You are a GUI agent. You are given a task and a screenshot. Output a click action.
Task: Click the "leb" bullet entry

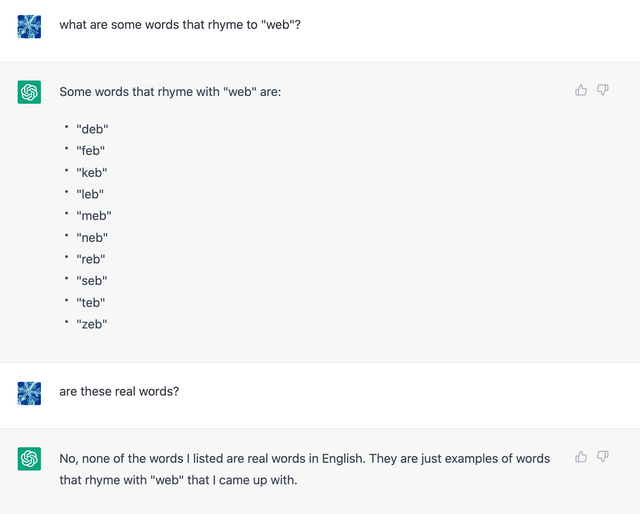pos(90,194)
